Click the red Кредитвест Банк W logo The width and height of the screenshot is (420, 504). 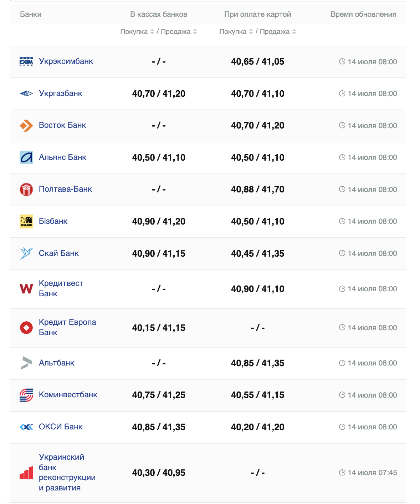click(26, 289)
